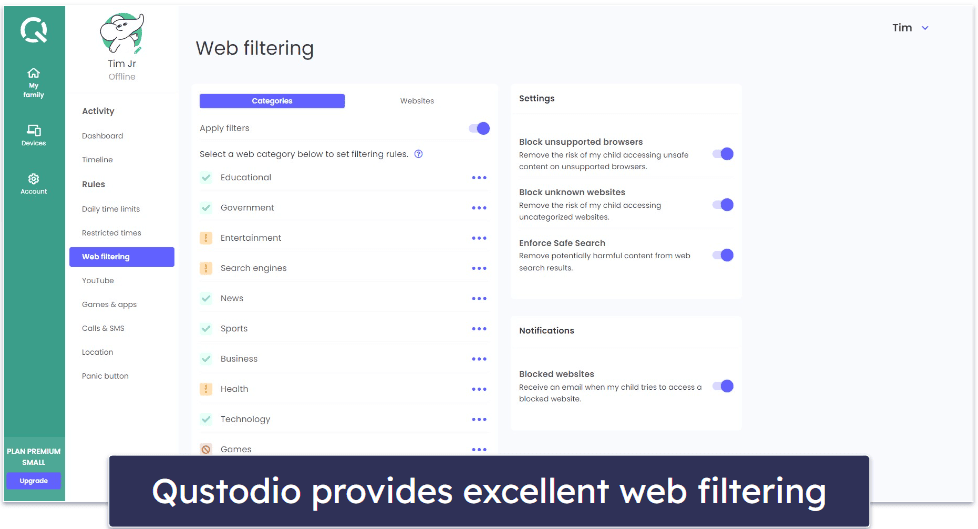Select the Categories tab
The height and width of the screenshot is (529, 978).
(x=272, y=101)
